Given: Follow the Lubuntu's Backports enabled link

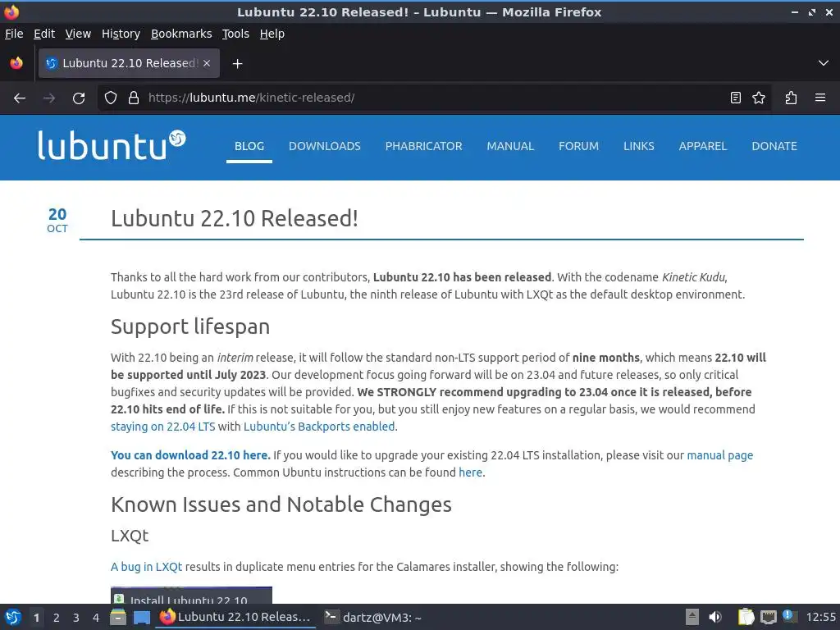Looking at the screenshot, I should (319, 427).
